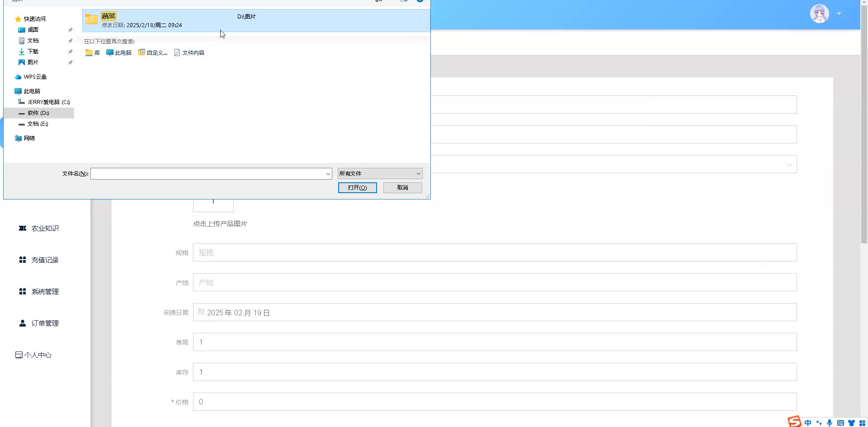Screen dimensions: 868x427
Task: Select WPS云盘 in the navigation pane
Action: 35,77
